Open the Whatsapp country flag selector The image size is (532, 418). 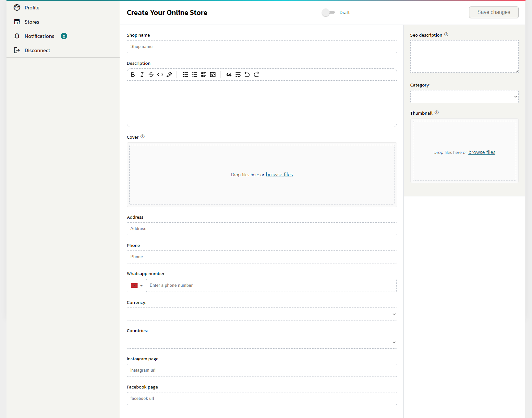click(x=137, y=285)
